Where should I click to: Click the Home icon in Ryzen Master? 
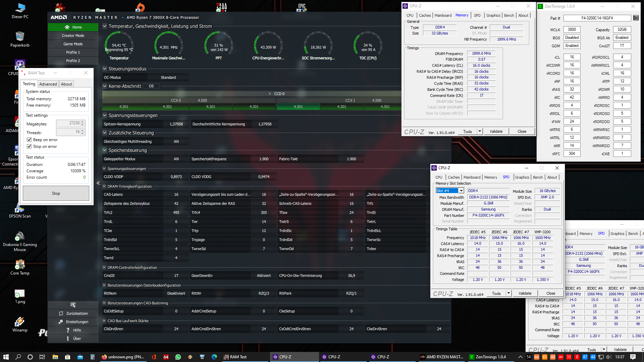tap(67, 27)
